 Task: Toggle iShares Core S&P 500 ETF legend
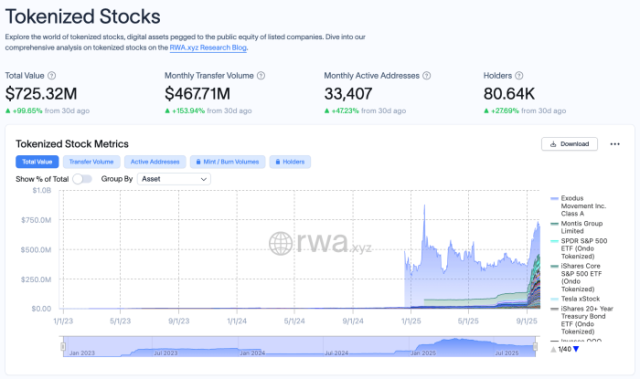tap(577, 277)
